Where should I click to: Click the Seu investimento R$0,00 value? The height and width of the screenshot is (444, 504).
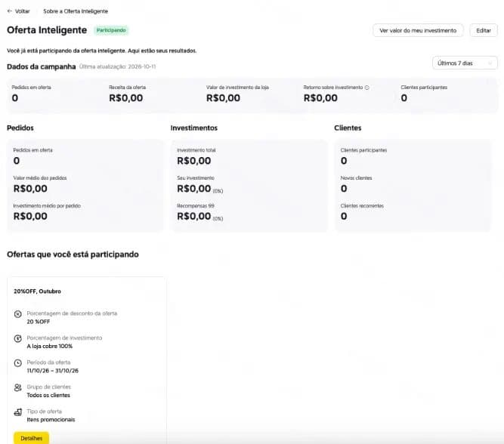coord(194,189)
